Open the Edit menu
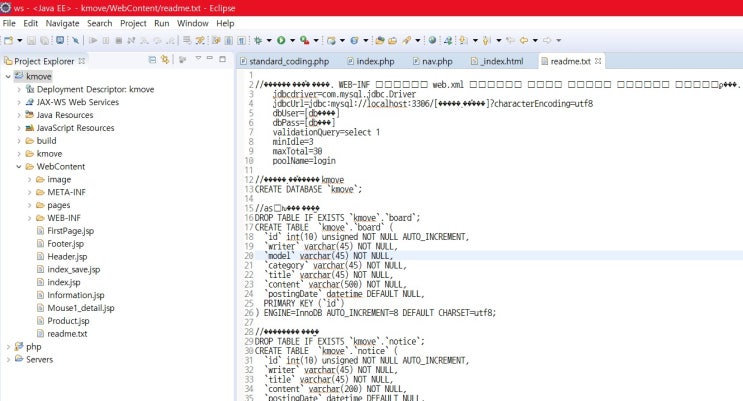743x401 pixels. tap(30, 23)
